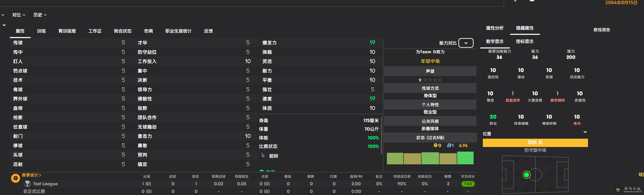Click the 亲善媒体 media style text
This screenshot has height=195, width=644.
tap(430, 129)
